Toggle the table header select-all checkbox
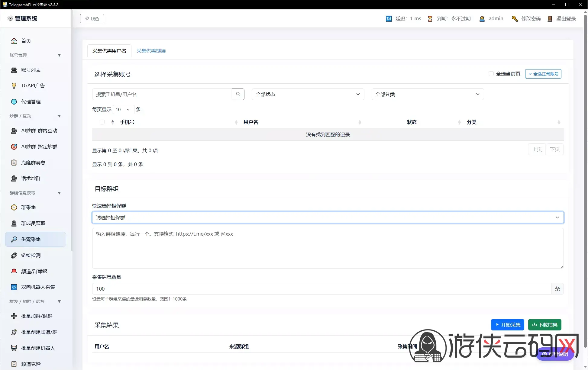 click(102, 122)
